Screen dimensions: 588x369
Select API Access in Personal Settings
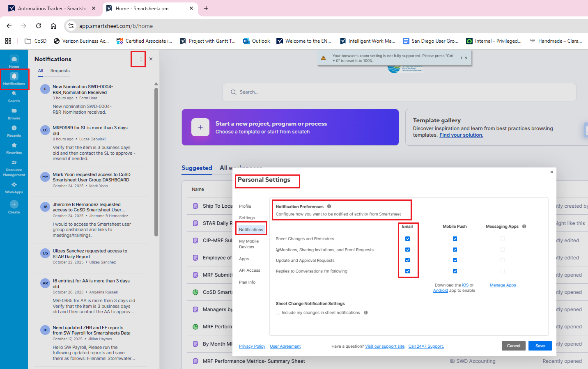coord(250,270)
